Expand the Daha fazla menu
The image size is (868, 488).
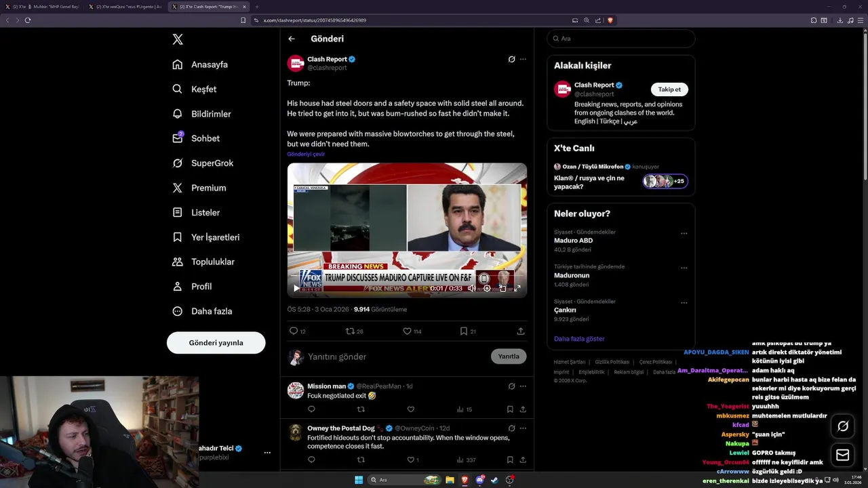(x=202, y=311)
